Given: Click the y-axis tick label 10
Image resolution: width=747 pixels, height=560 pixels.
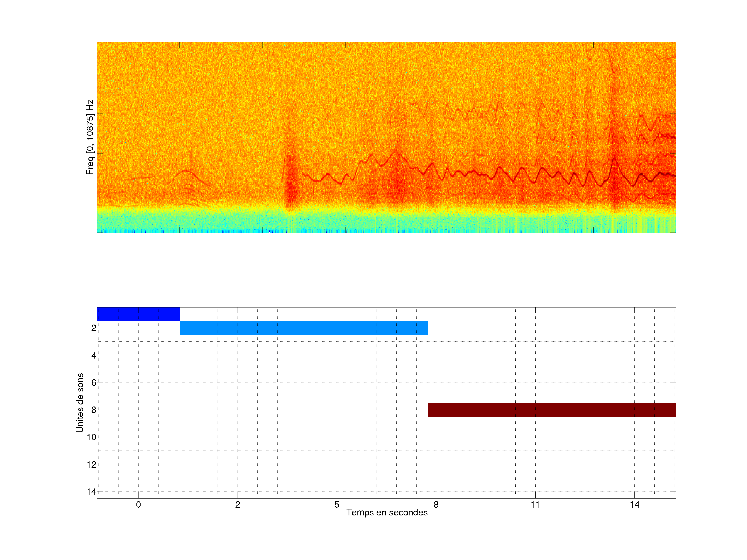Looking at the screenshot, I should point(92,437).
